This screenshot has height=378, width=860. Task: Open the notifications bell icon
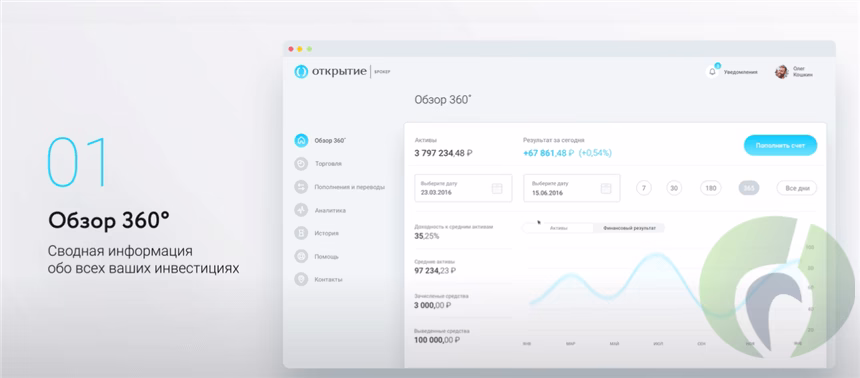[712, 72]
